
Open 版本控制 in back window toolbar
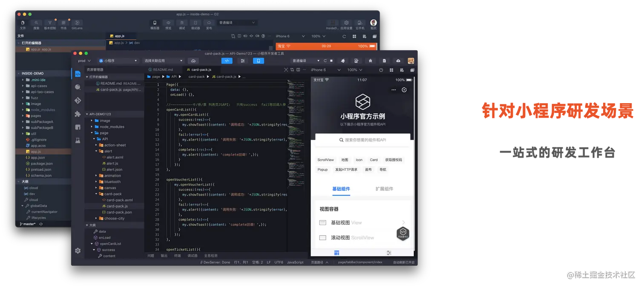point(50,25)
